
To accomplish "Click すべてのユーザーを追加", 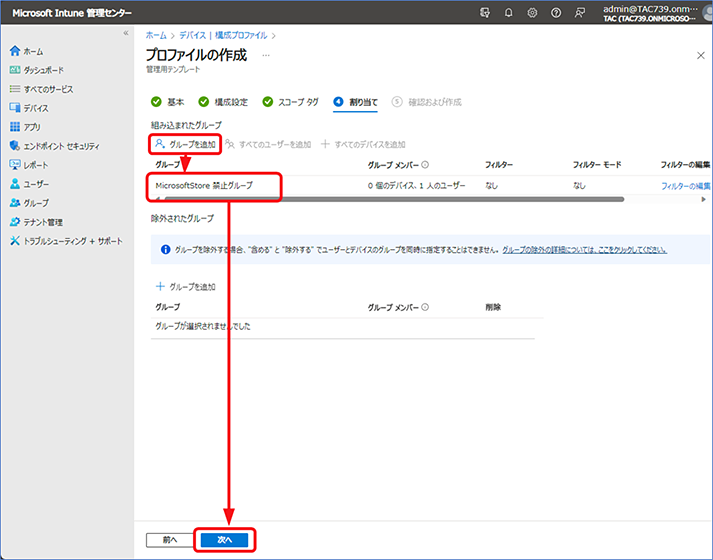I will [x=268, y=145].
